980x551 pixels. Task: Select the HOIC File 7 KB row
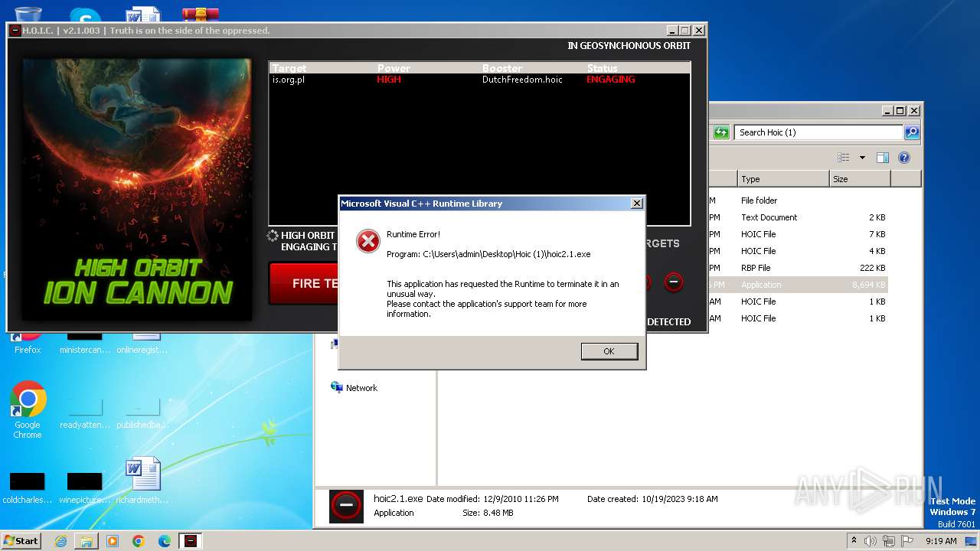[x=799, y=234]
